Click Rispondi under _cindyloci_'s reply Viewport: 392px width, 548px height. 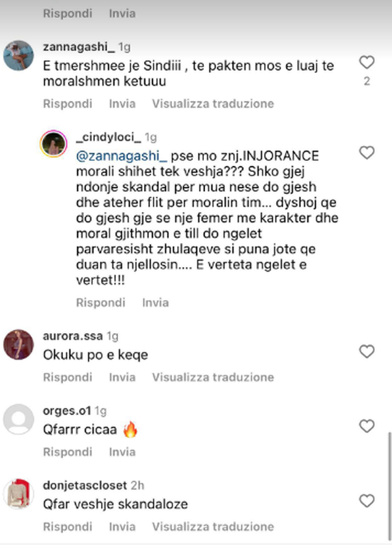coord(100,302)
